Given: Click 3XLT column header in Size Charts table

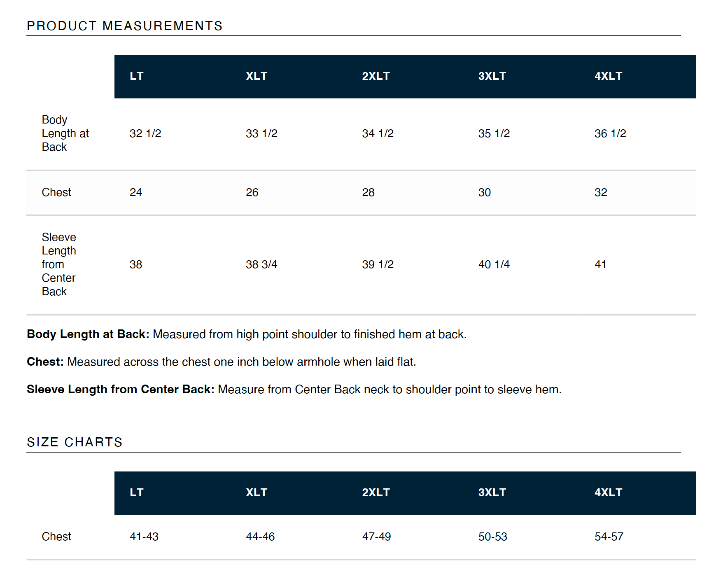Looking at the screenshot, I should tap(492, 492).
